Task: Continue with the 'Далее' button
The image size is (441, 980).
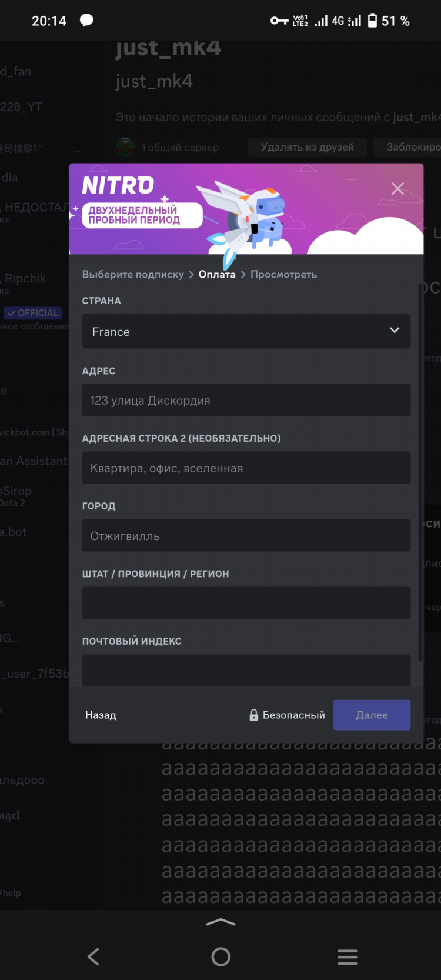Action: pyautogui.click(x=372, y=715)
